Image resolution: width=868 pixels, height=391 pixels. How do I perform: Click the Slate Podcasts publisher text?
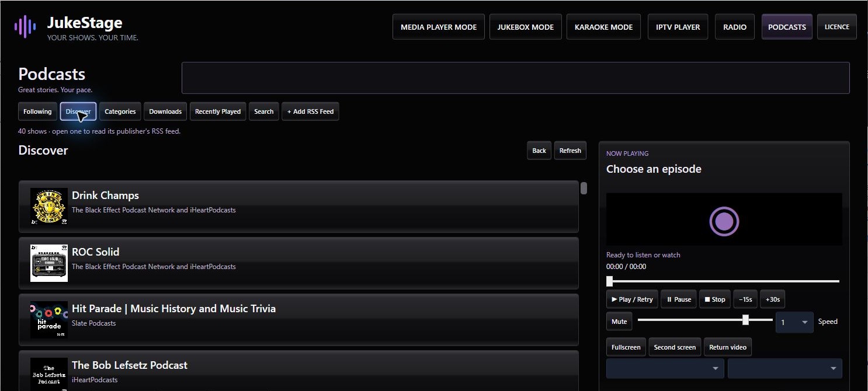[93, 323]
